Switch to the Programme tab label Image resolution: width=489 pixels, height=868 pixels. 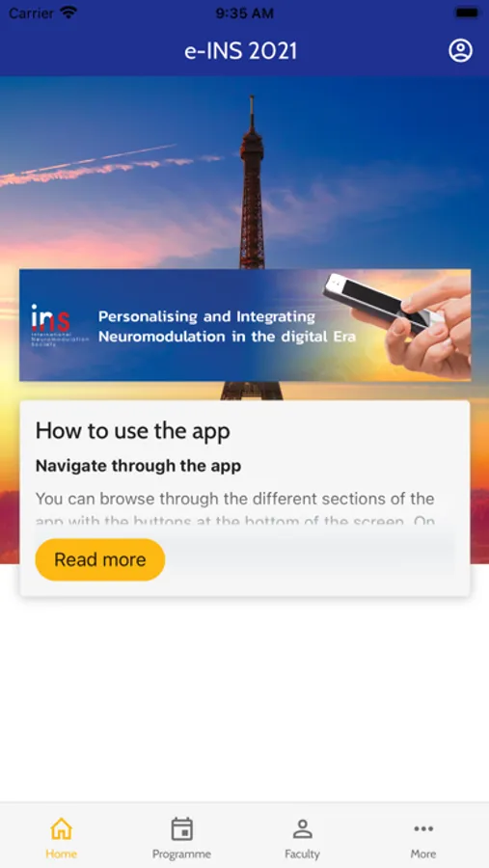point(181,854)
